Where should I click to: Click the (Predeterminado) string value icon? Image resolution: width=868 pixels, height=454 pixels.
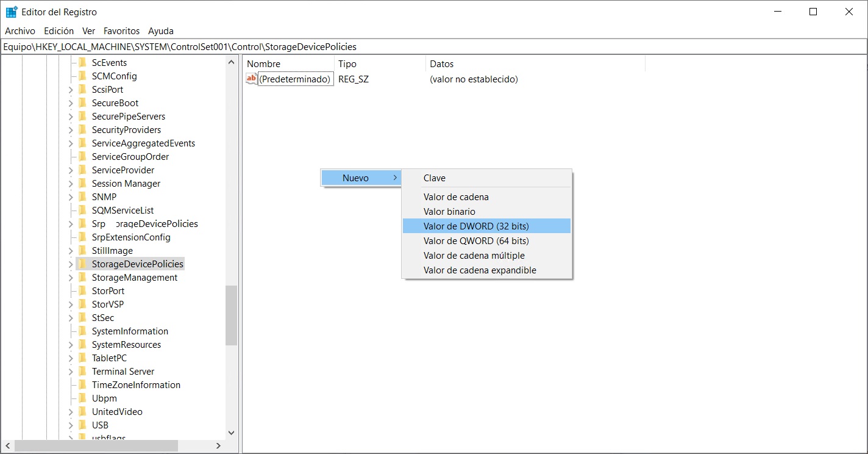tap(251, 79)
